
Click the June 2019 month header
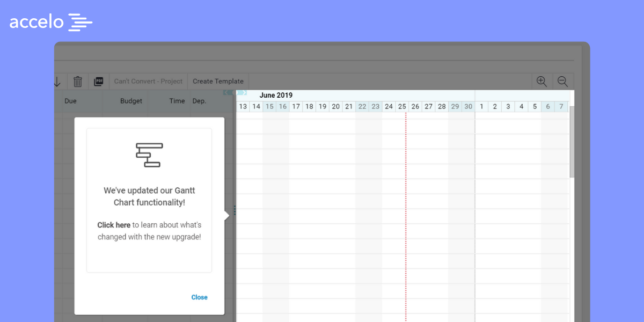coord(276,95)
